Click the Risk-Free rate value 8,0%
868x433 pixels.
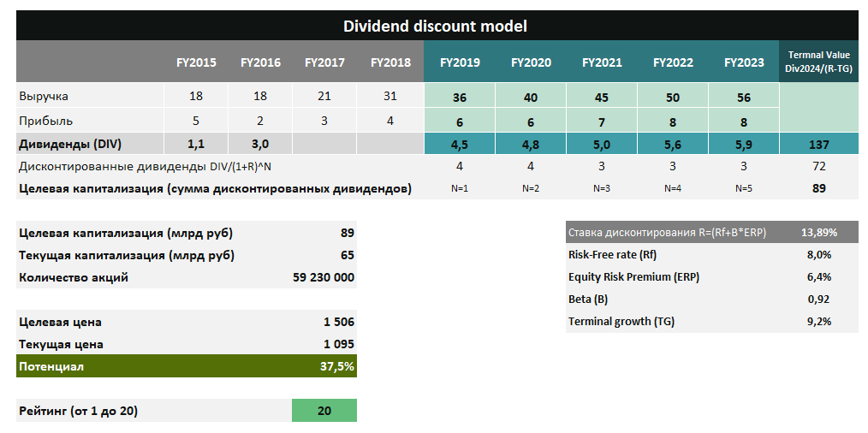click(x=818, y=254)
